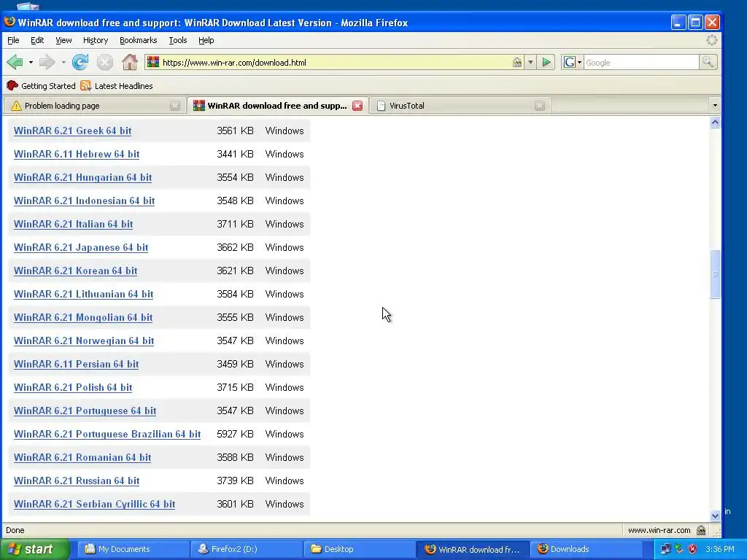Download WinRAR 6.21 Romanian 64 bit

(82, 458)
